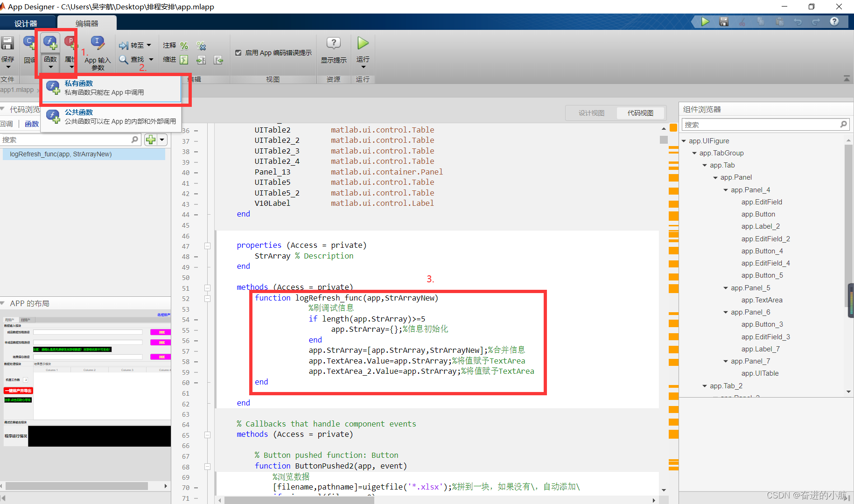Click search magnifier in Component Browser
Screen dimensions: 854x504
pos(843,124)
